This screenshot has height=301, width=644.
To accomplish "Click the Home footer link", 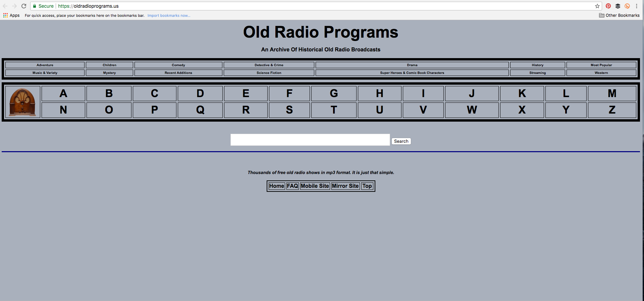I will point(277,186).
